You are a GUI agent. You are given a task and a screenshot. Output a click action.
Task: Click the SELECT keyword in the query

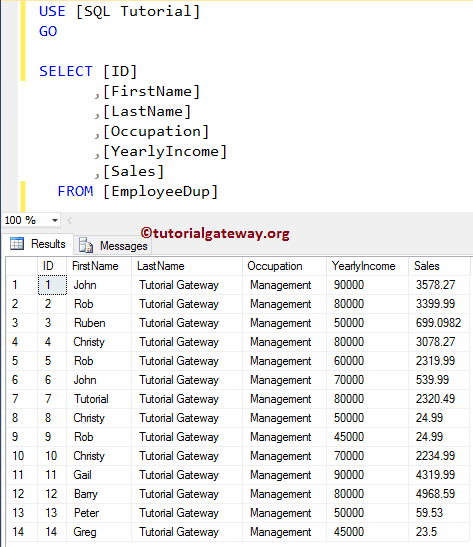tap(66, 71)
